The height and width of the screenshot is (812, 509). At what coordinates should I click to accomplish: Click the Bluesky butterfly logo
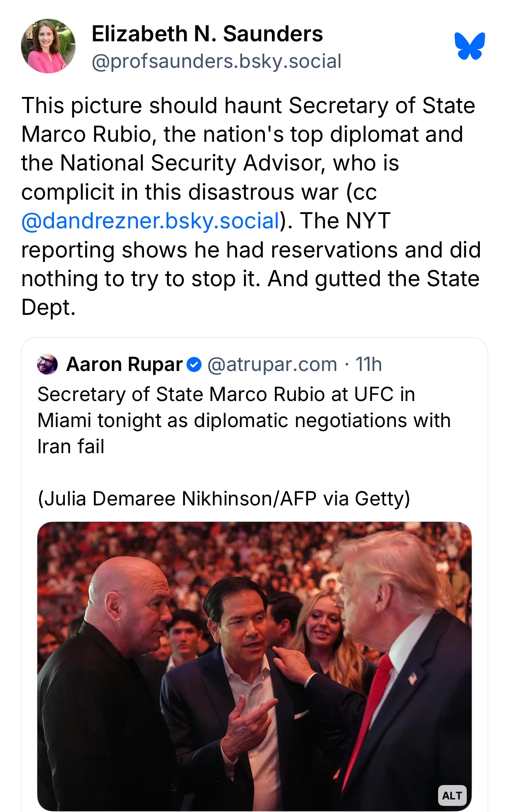coord(469,46)
